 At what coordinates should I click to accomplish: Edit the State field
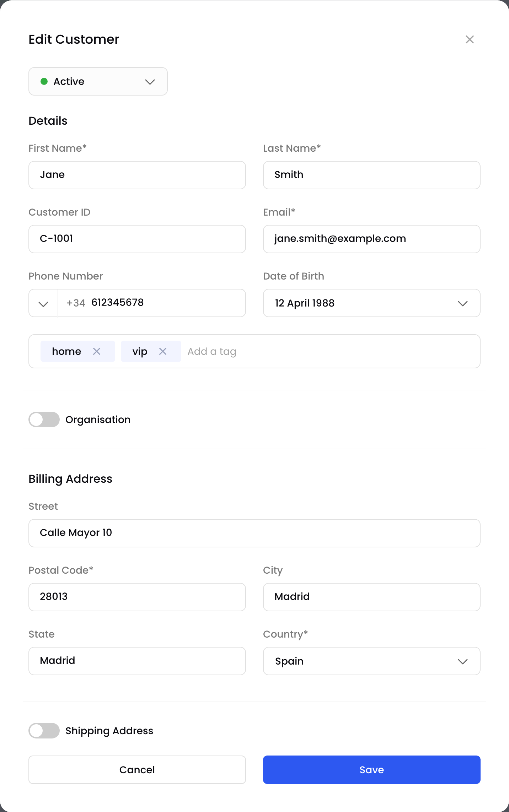(137, 661)
